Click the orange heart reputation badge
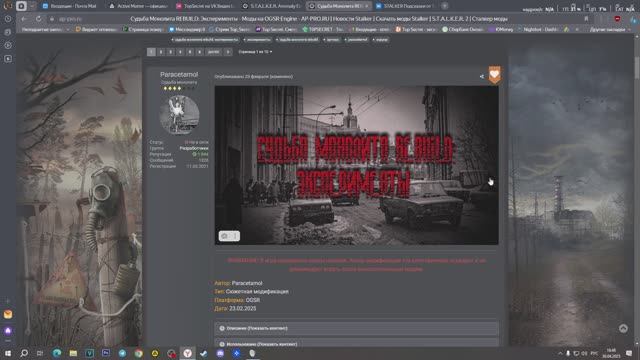This screenshot has width=640, height=360. click(x=494, y=75)
